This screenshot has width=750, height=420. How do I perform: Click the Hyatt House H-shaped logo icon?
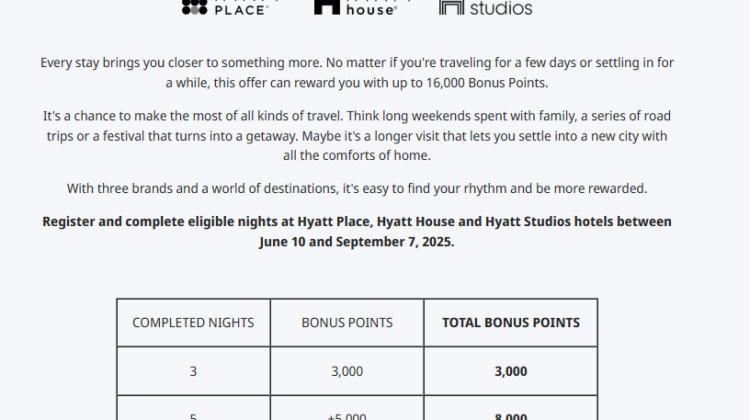pyautogui.click(x=327, y=7)
